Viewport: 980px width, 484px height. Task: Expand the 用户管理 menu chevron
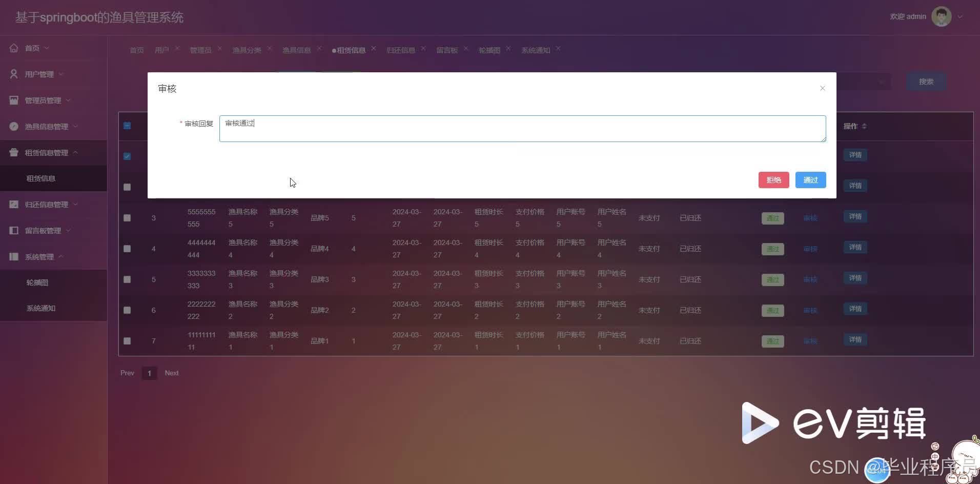(x=61, y=74)
